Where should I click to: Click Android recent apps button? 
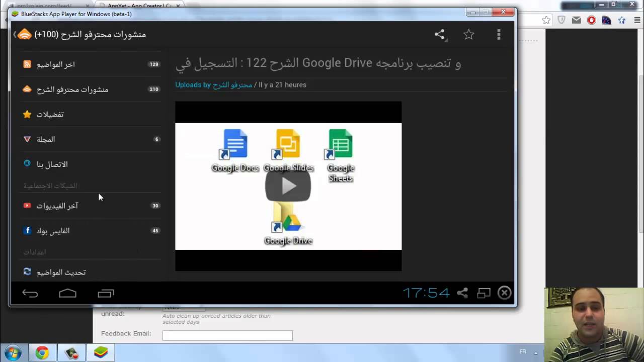click(106, 293)
